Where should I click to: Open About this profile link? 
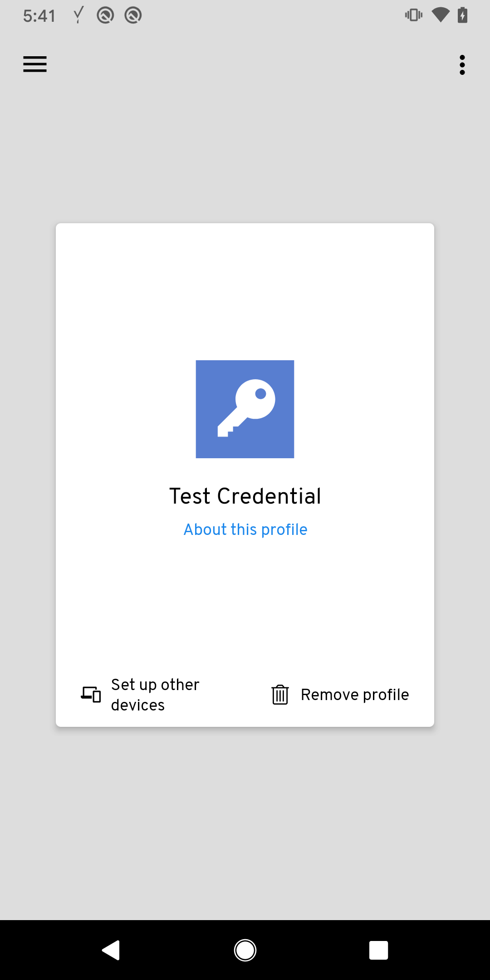[245, 529]
